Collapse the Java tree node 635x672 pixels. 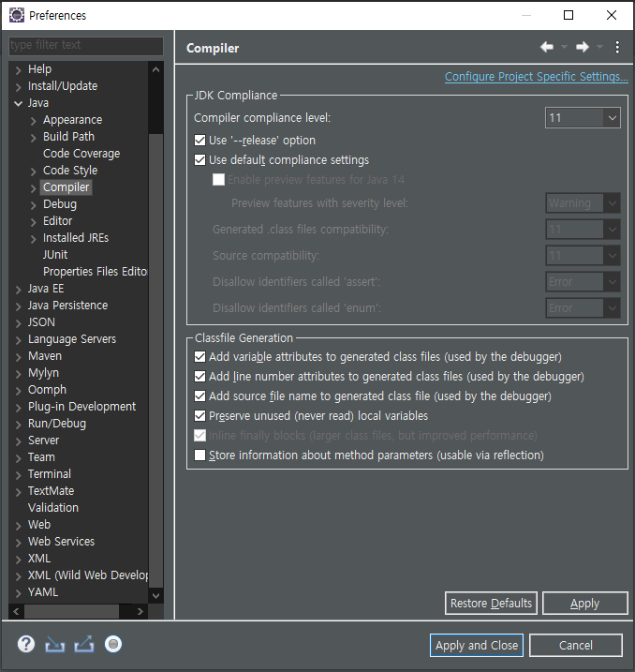pyautogui.click(x=18, y=103)
